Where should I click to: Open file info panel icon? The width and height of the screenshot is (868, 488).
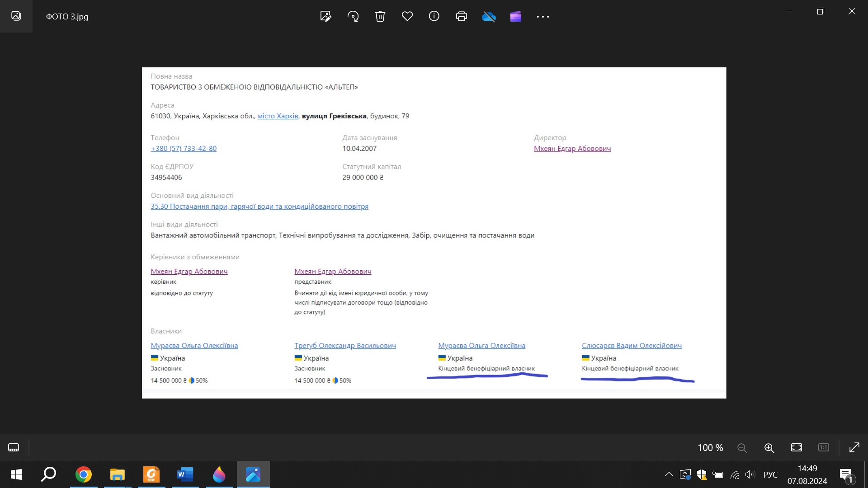[x=434, y=17]
